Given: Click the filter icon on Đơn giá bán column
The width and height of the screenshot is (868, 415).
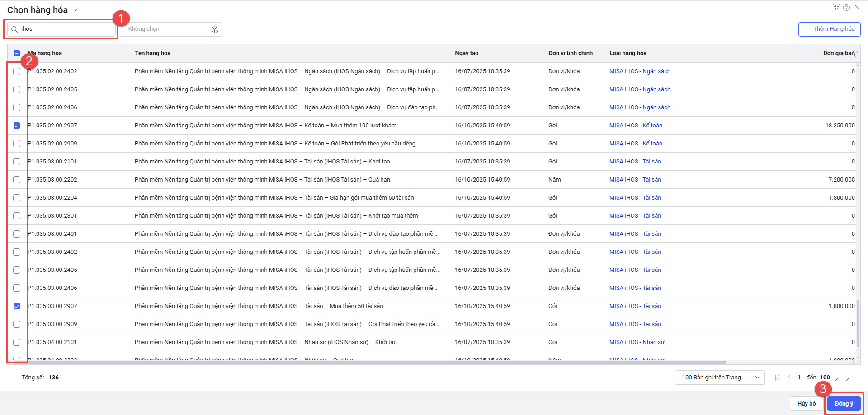Looking at the screenshot, I should 855,53.
